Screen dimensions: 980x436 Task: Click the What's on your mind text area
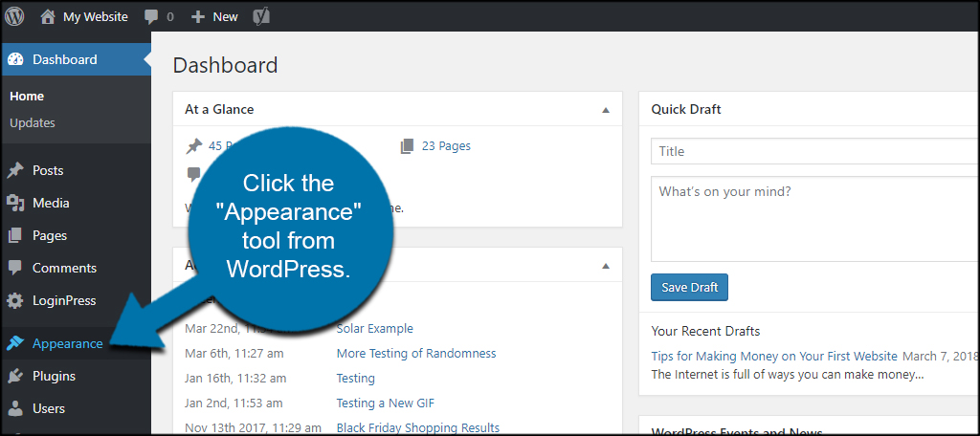click(x=815, y=219)
